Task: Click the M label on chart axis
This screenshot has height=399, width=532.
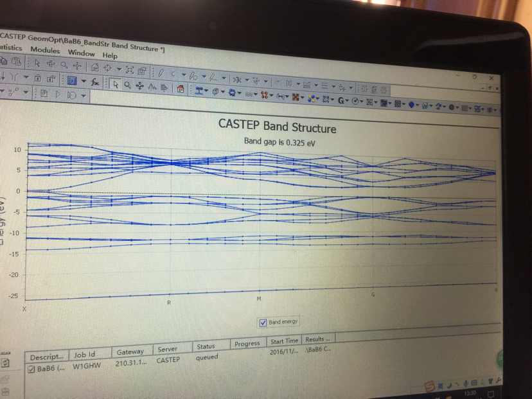Action: click(x=259, y=299)
